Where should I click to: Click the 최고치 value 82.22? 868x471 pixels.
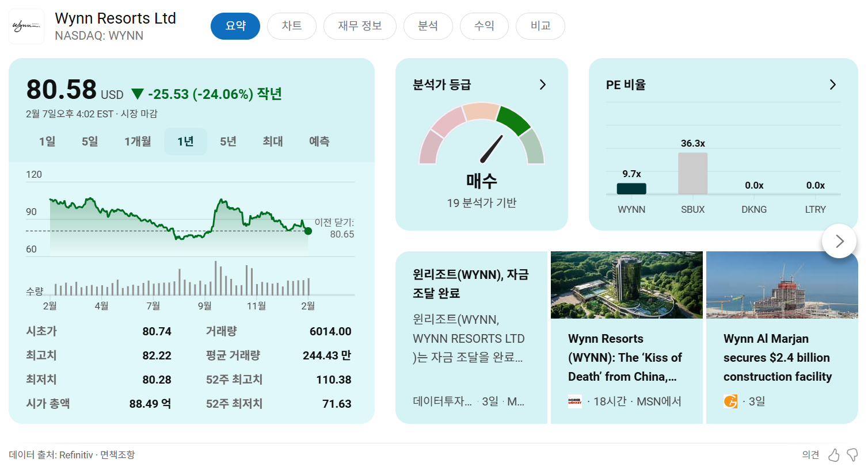pos(157,355)
